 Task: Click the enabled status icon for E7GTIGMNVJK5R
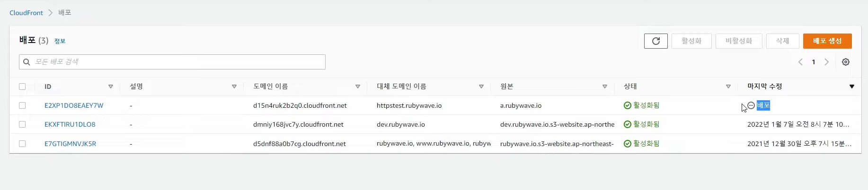[628, 144]
